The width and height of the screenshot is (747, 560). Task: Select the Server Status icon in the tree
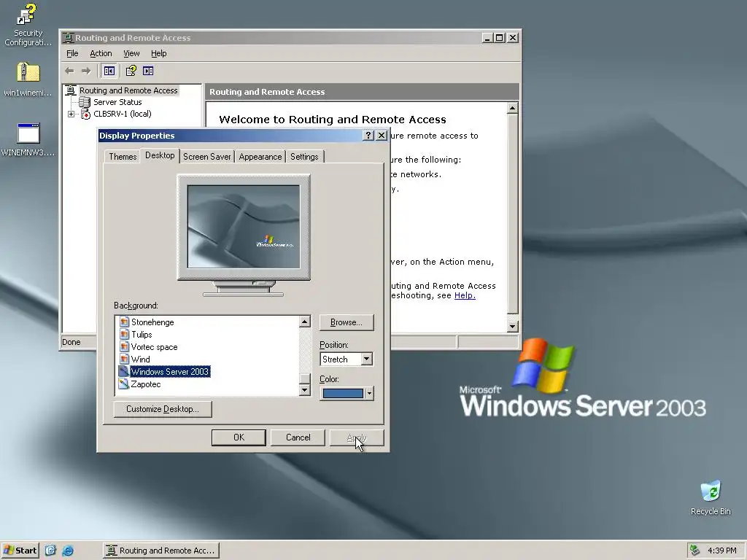pyautogui.click(x=85, y=102)
